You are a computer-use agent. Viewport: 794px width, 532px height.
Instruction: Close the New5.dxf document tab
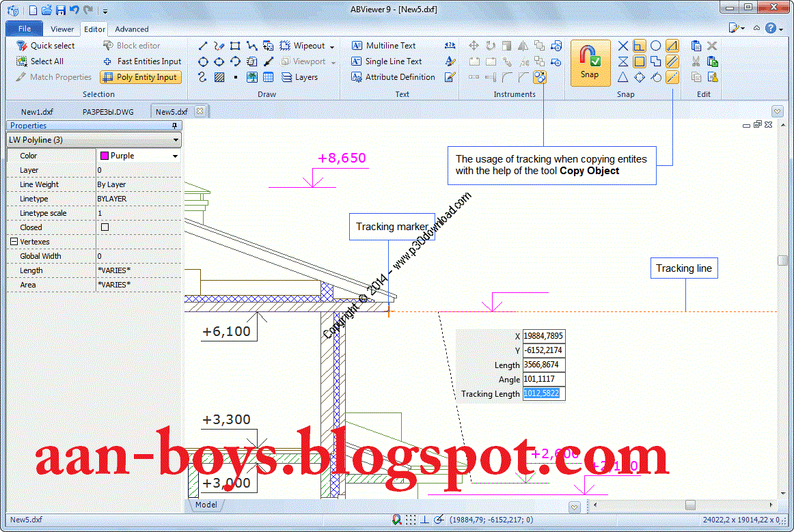(x=200, y=111)
